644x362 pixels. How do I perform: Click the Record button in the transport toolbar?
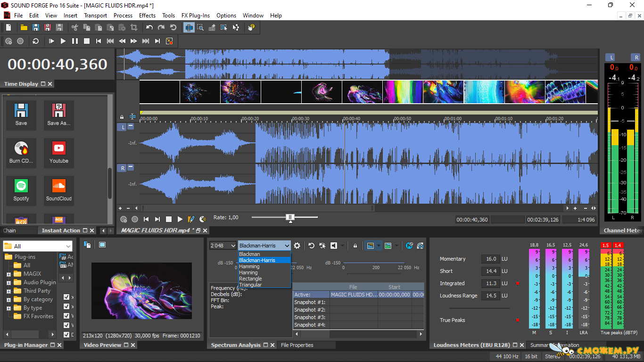(x=20, y=41)
